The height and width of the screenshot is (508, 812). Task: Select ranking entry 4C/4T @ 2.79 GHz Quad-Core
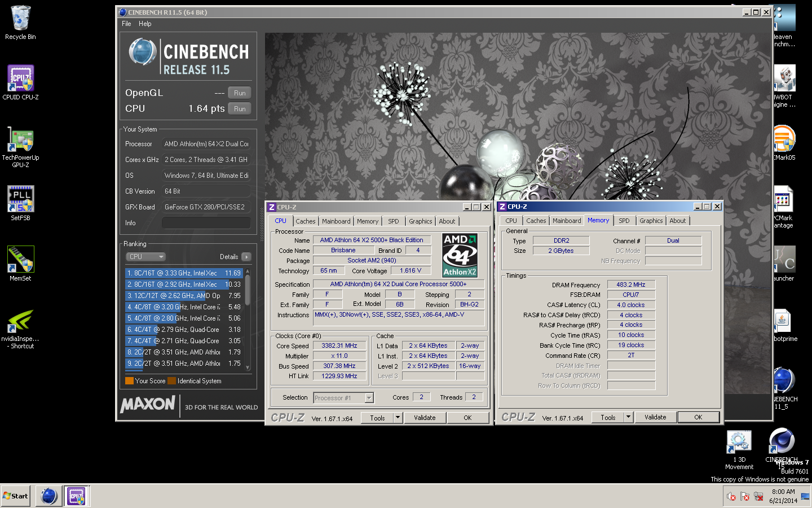tap(184, 330)
